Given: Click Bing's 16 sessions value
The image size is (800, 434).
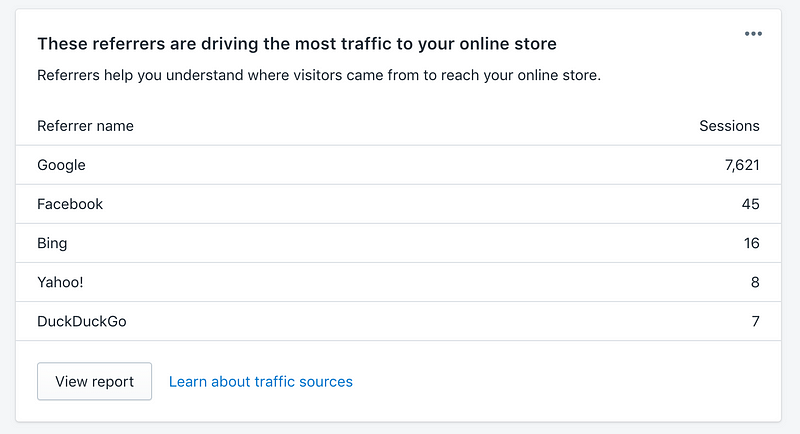Looking at the screenshot, I should point(752,243).
